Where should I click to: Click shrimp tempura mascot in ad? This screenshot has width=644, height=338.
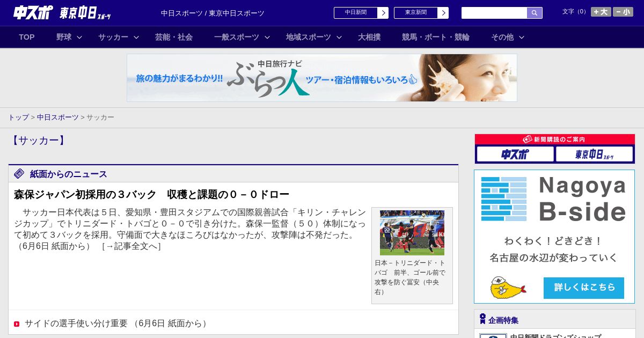[508, 288]
